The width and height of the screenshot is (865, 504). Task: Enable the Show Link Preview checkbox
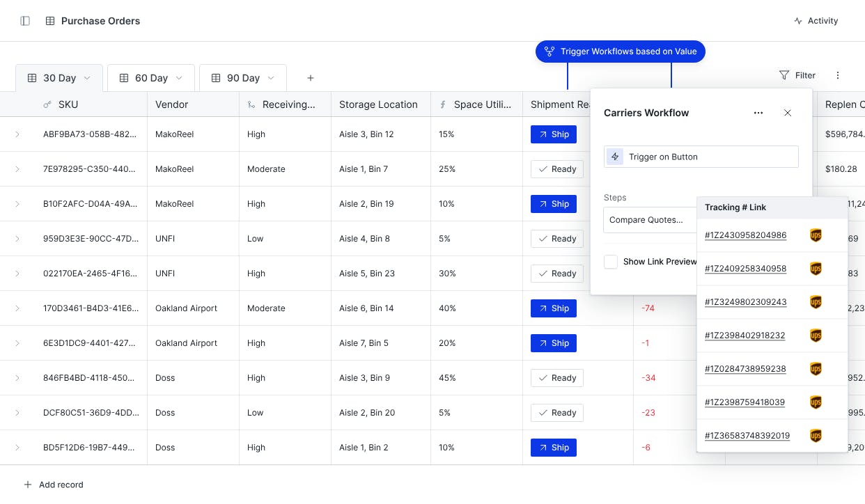pyautogui.click(x=611, y=262)
